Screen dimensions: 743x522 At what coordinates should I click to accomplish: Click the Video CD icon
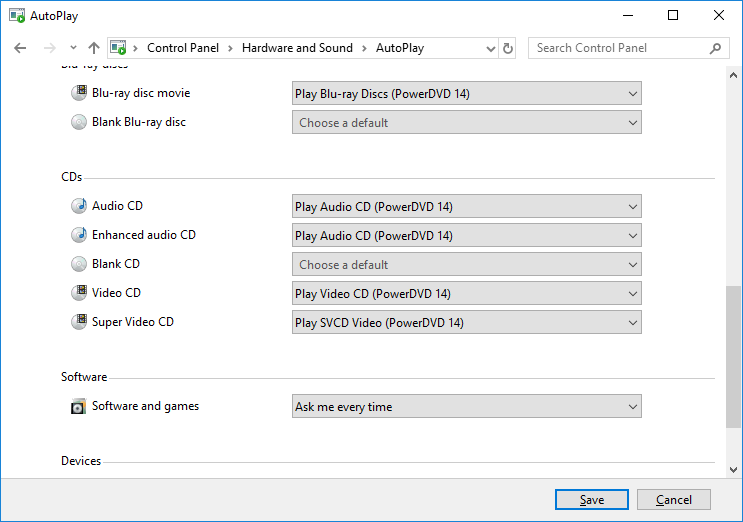pyautogui.click(x=79, y=293)
